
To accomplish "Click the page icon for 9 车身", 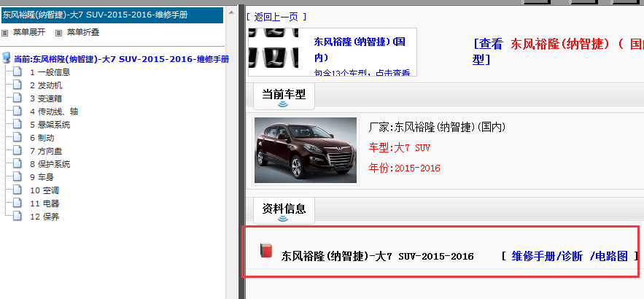I will click(17, 177).
